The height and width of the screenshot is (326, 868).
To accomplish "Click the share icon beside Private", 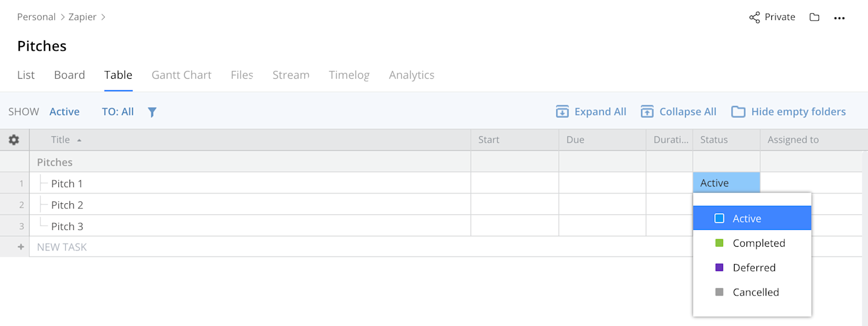I will [755, 17].
